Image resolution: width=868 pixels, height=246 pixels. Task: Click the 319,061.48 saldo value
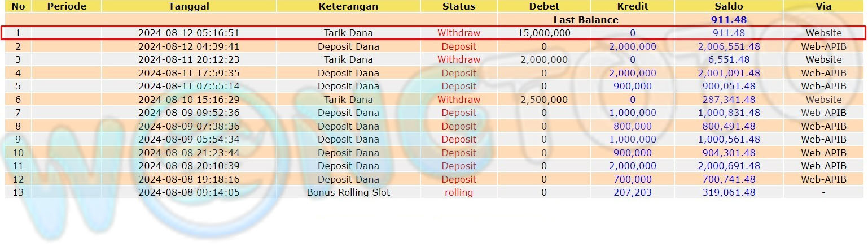(x=729, y=192)
